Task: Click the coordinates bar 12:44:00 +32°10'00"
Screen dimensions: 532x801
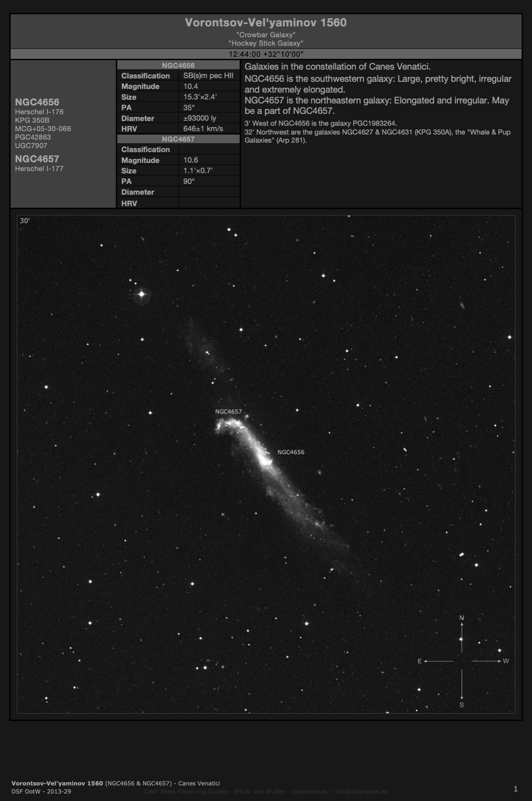Action: pos(266,54)
